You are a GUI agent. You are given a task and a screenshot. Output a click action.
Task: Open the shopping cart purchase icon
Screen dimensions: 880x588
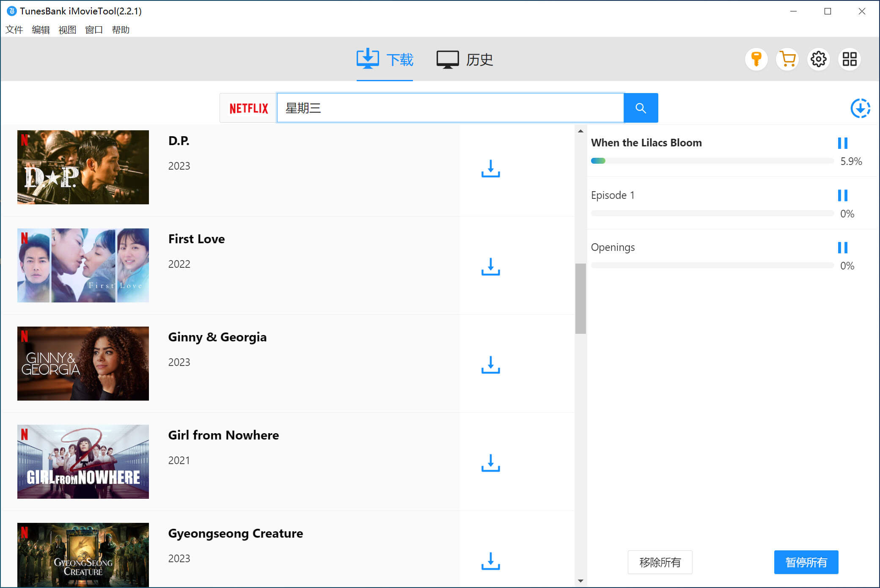coord(787,59)
